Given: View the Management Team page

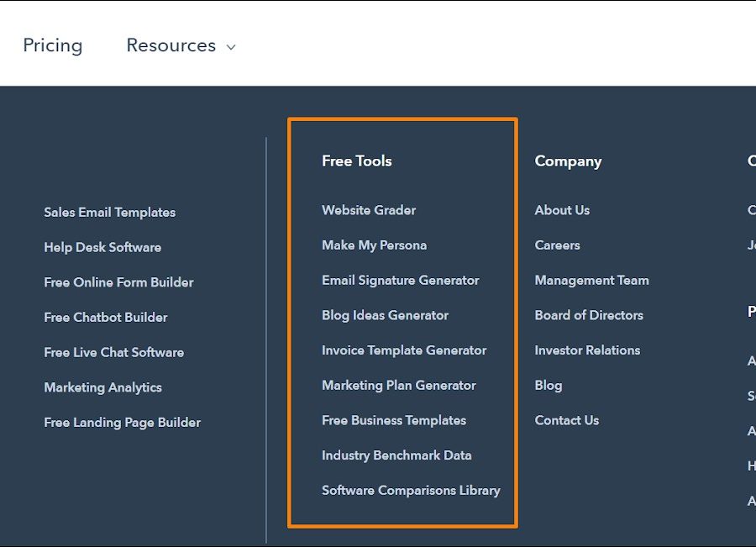Looking at the screenshot, I should coord(591,281).
